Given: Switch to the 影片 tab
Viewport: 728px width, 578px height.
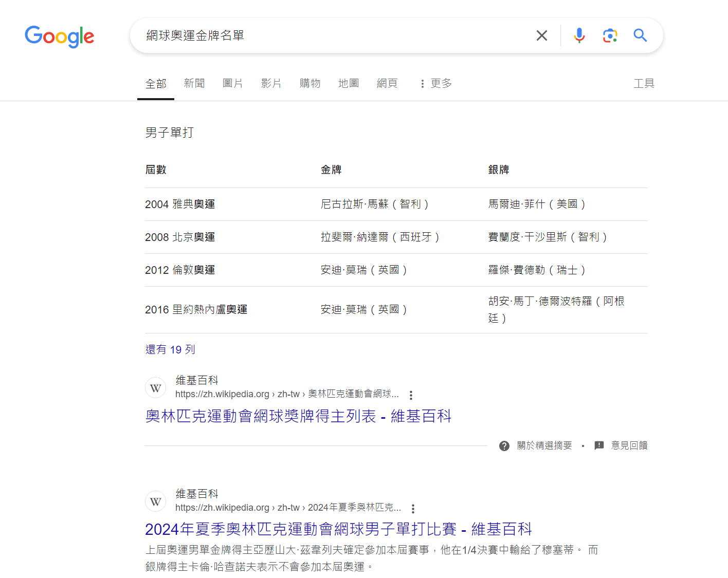Looking at the screenshot, I should click(x=271, y=83).
